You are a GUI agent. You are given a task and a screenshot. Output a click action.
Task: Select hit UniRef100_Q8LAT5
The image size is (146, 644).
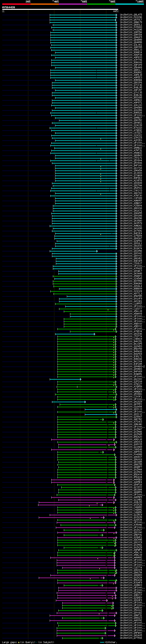click(131, 15)
